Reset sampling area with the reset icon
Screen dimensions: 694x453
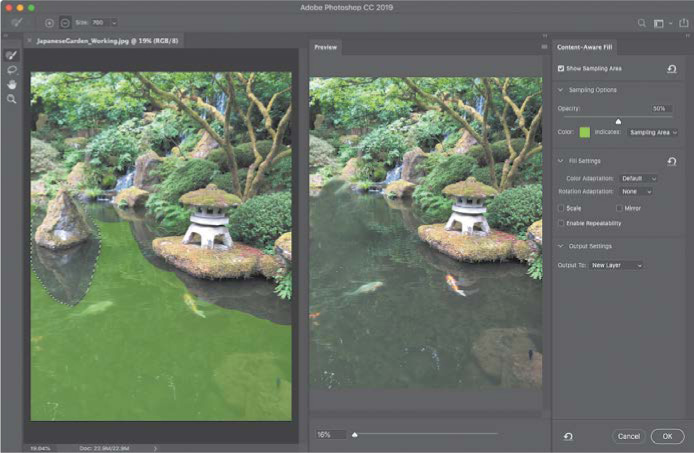pos(672,69)
